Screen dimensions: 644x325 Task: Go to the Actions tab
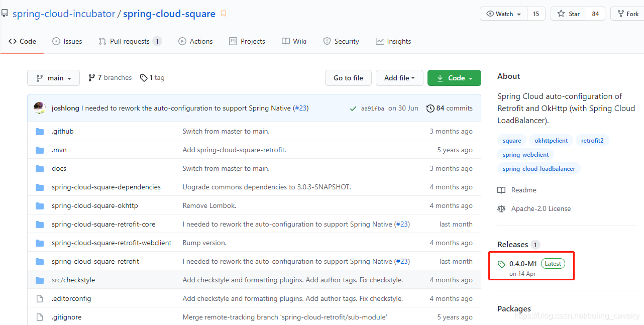click(x=195, y=41)
